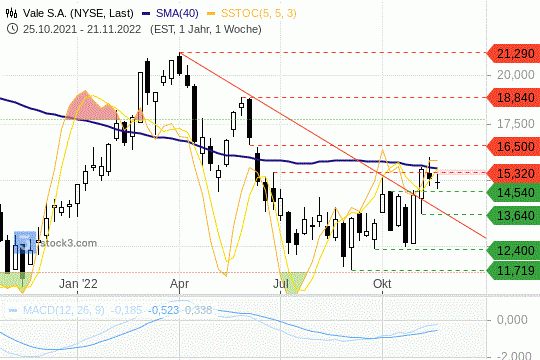The height and width of the screenshot is (360, 540).
Task: Open the Vale S.A. (NYSE, Last) title
Action: click(78, 13)
